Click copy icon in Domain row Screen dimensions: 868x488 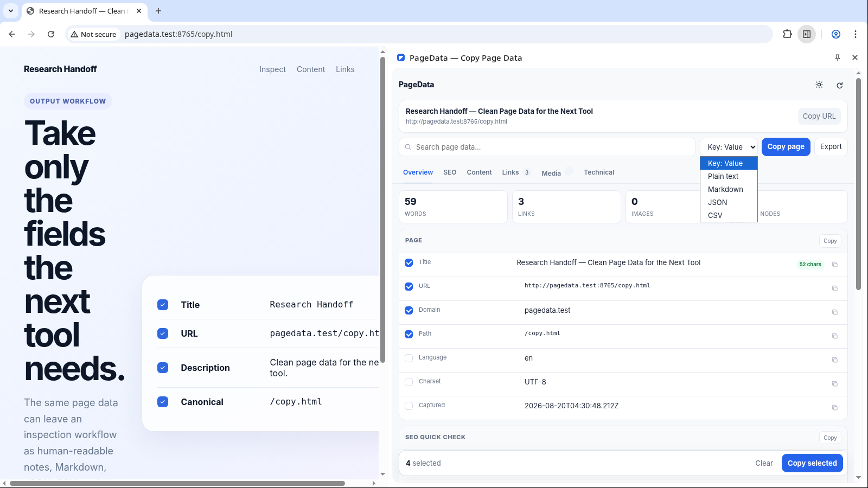835,312
